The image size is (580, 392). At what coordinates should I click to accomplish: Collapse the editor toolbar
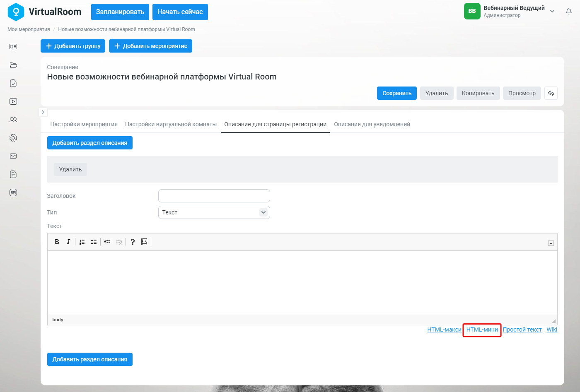click(551, 243)
